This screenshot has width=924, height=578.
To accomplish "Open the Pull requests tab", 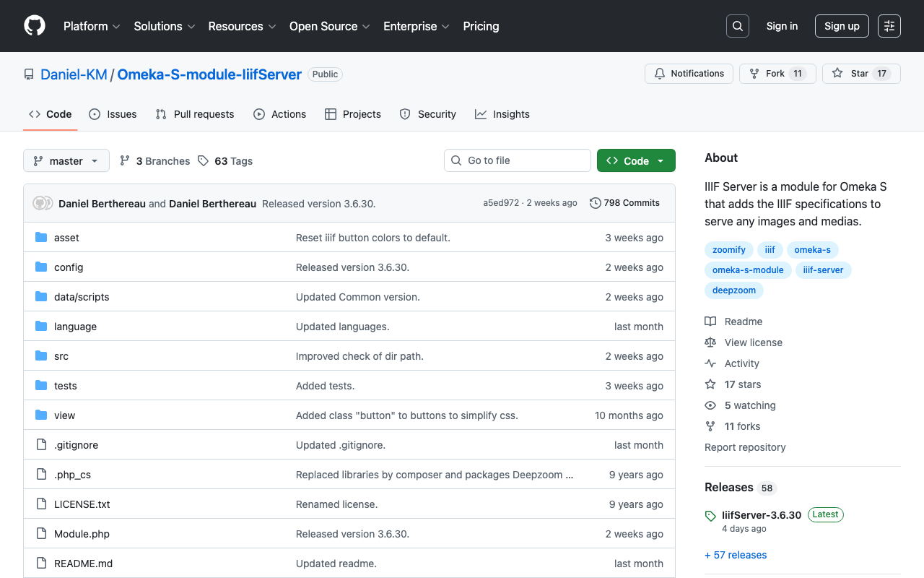I will click(195, 114).
